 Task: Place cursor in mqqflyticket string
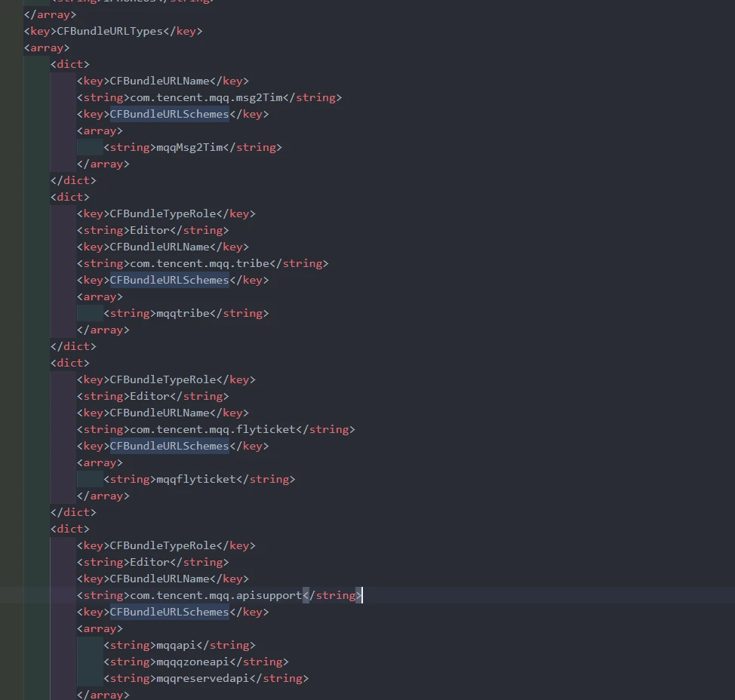(195, 479)
